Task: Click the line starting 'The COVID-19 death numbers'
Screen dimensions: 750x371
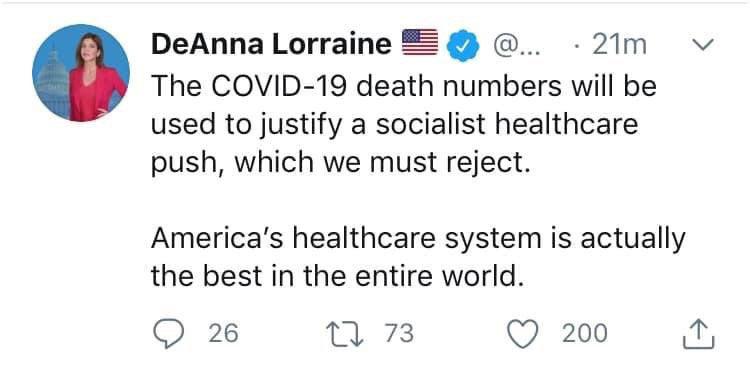Action: click(404, 86)
